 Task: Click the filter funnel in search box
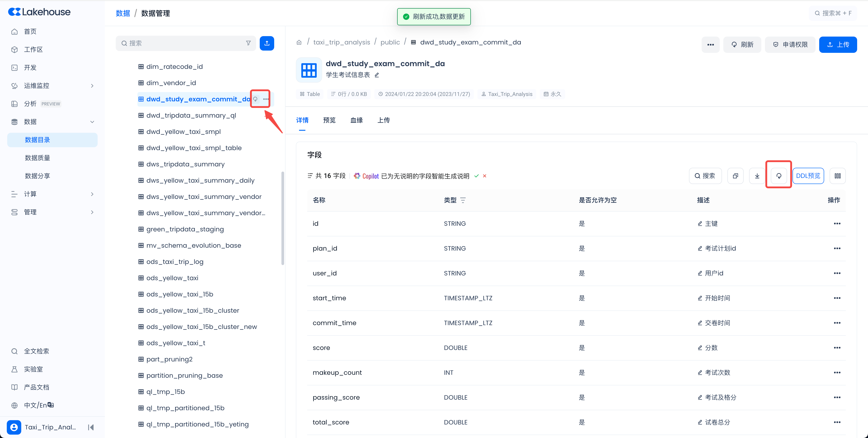[x=248, y=43]
